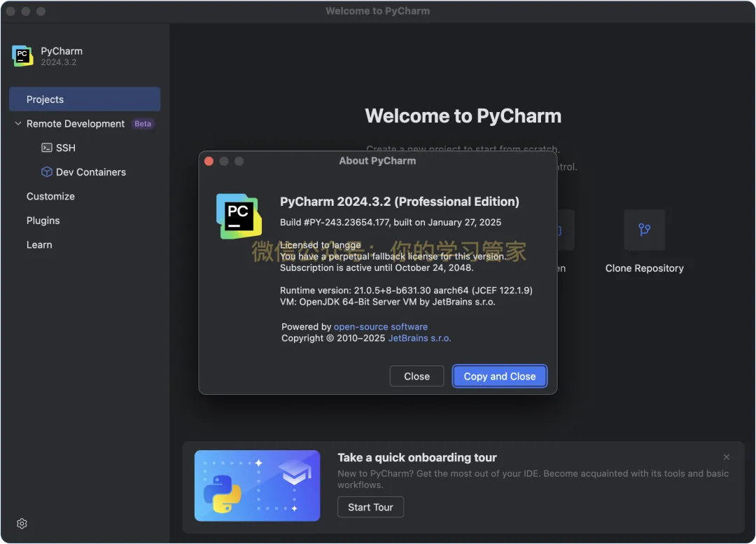The height and width of the screenshot is (544, 756).
Task: Click the Clone Repository label
Action: (644, 268)
